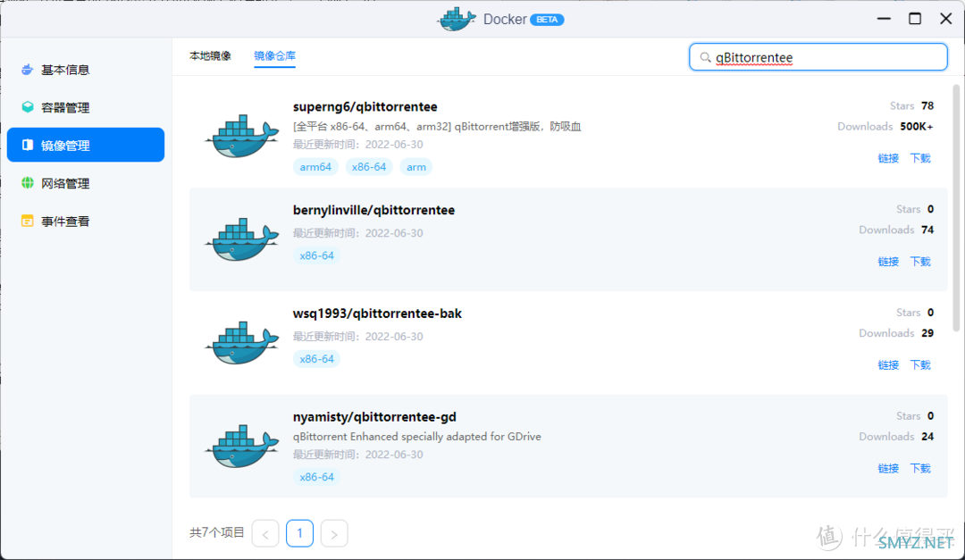The height and width of the screenshot is (560, 965).
Task: Select title superng6/qbittorrentee
Action: (x=365, y=106)
